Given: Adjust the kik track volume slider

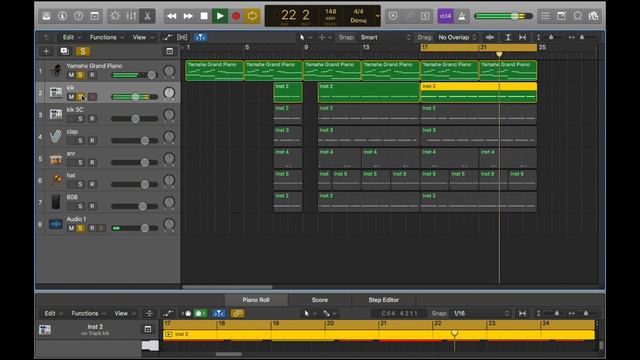Looking at the screenshot, I should point(135,97).
